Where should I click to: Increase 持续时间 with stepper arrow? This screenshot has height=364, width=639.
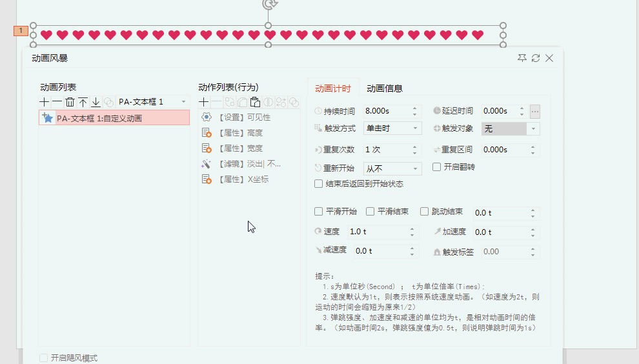point(415,108)
